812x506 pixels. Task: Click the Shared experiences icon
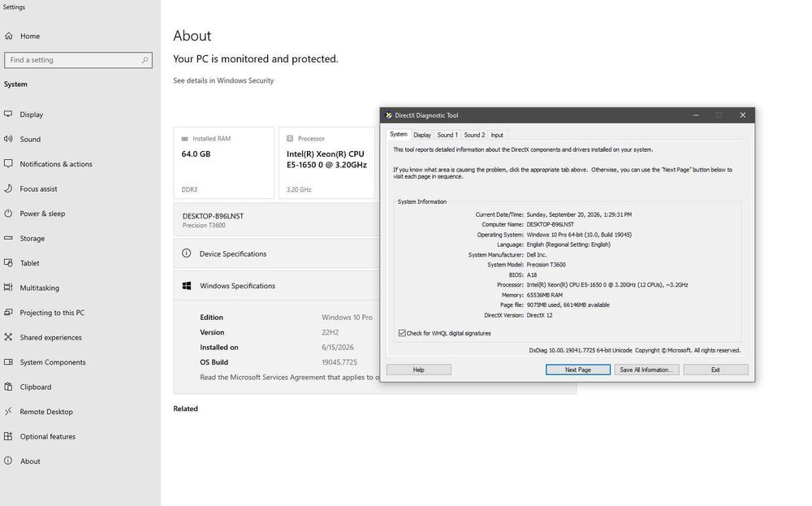(8, 337)
